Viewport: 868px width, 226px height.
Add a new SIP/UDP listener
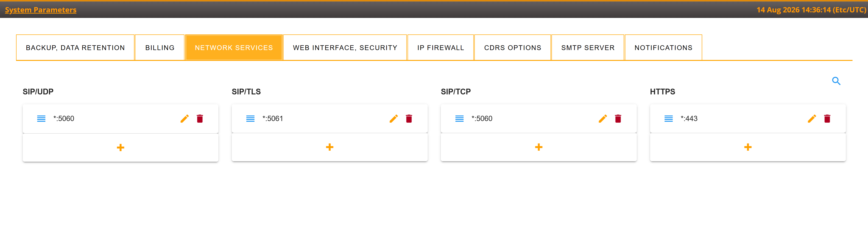[121, 148]
